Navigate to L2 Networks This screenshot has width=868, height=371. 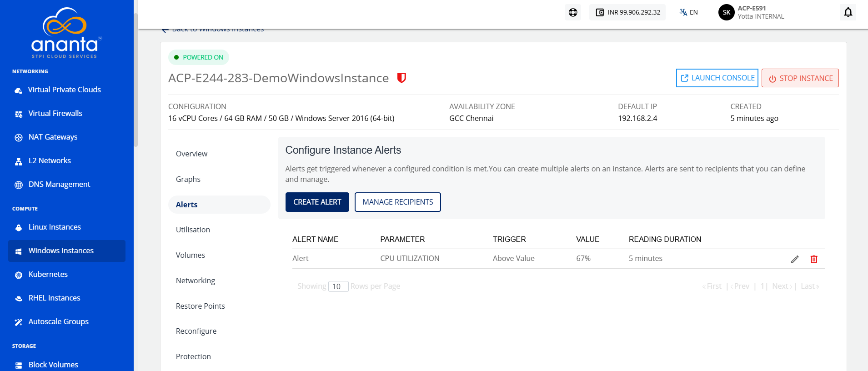tap(50, 161)
